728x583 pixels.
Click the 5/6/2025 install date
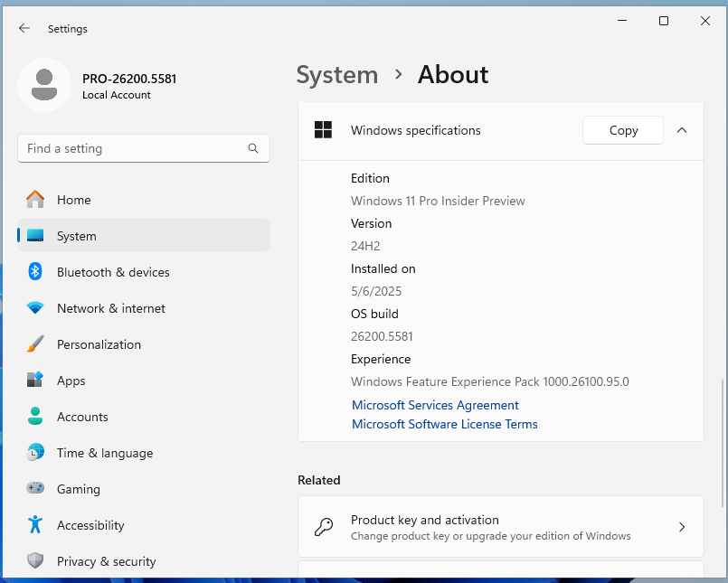[x=376, y=291]
